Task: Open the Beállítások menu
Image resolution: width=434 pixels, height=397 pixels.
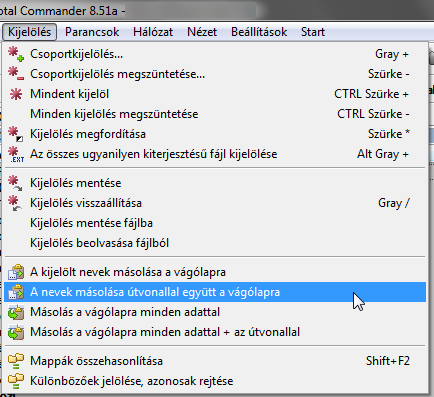Action: 259,32
